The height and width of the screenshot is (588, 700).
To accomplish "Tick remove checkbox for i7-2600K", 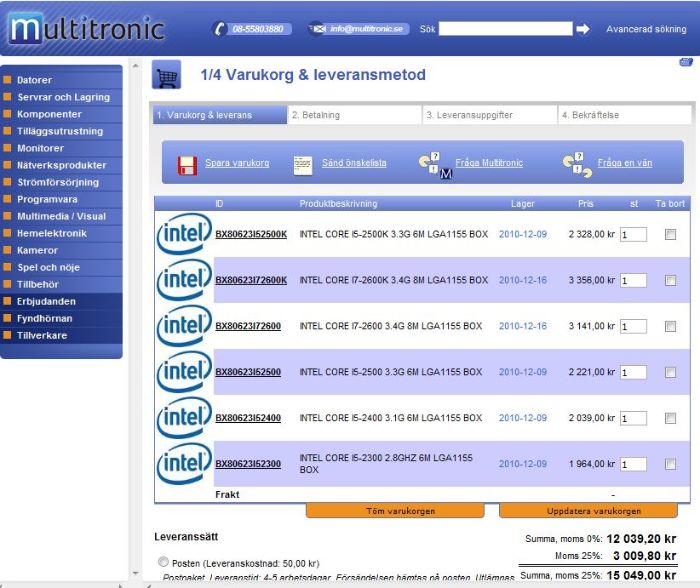I will click(670, 280).
